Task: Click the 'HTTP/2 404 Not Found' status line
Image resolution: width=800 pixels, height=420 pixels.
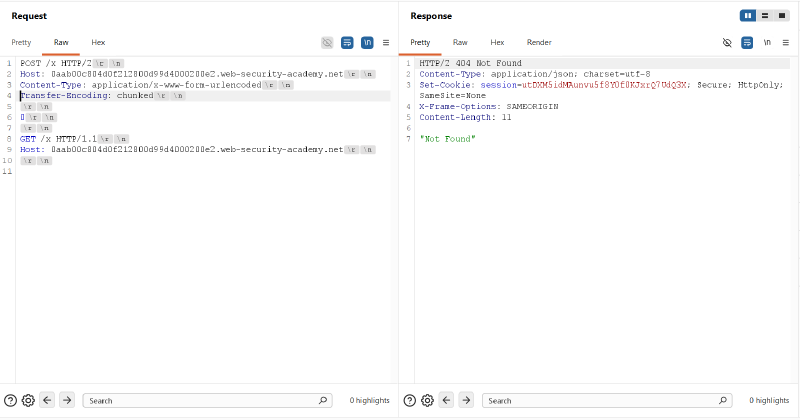Action: (470, 63)
